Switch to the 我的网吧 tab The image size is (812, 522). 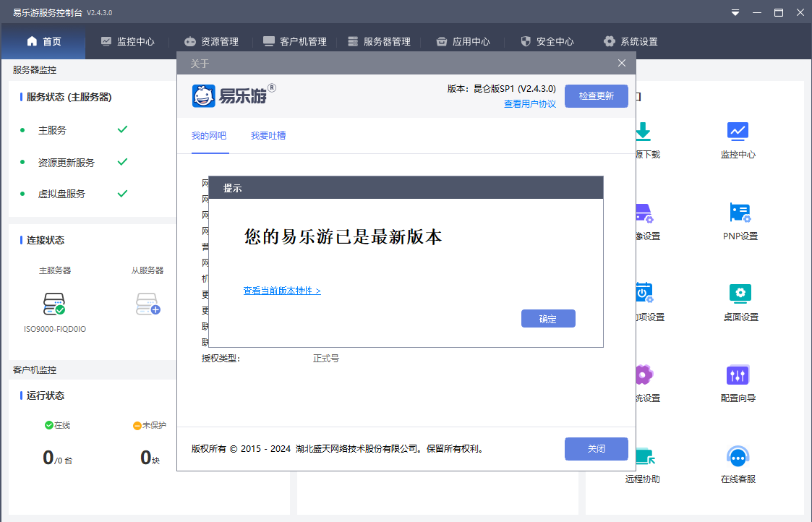click(x=209, y=136)
